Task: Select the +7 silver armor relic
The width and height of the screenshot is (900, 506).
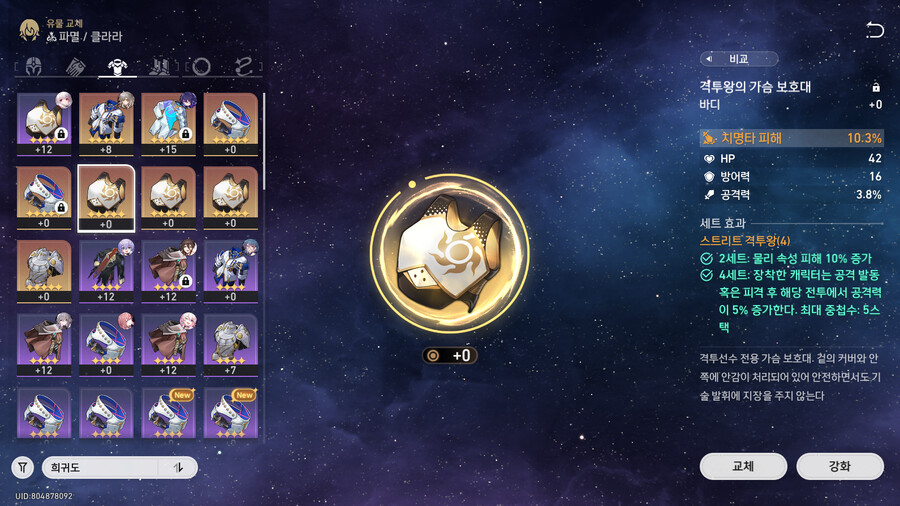Action: tap(230, 345)
